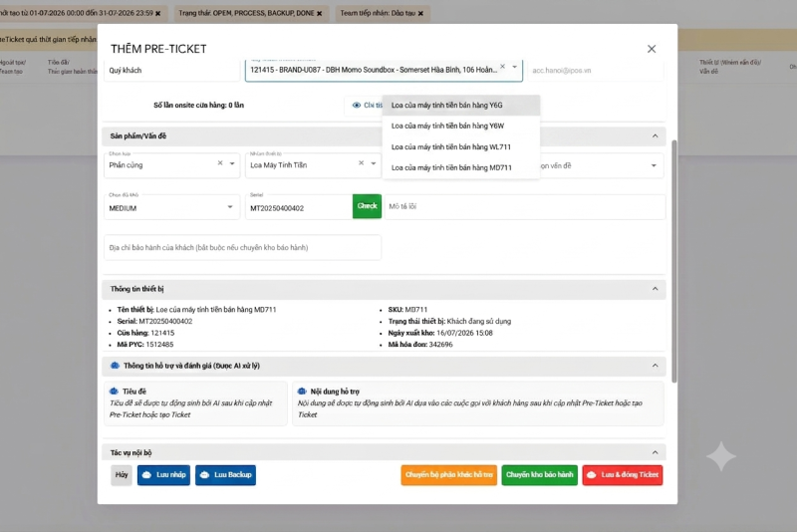
Task: Select option Loa máy tính tiền MD711
Action: (x=461, y=167)
